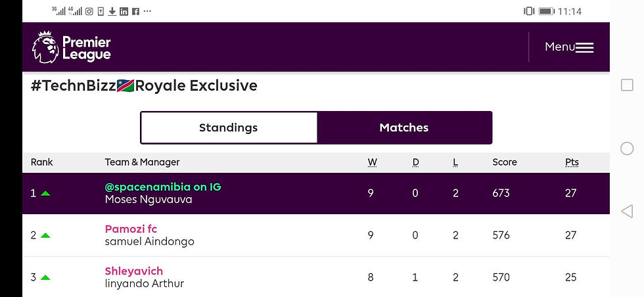Switch to the Matches tab
Image resolution: width=644 pixels, height=297 pixels.
click(403, 127)
